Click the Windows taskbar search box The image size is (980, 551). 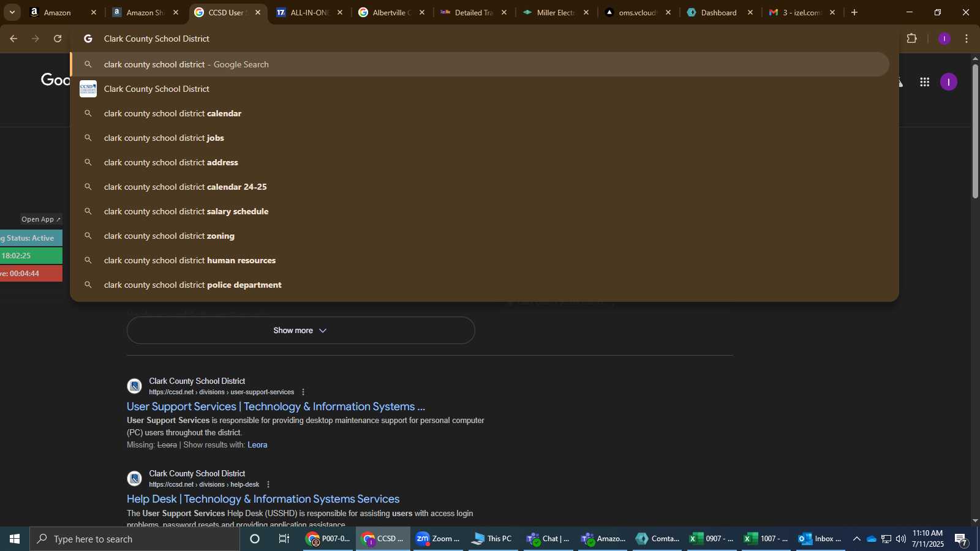(135, 539)
